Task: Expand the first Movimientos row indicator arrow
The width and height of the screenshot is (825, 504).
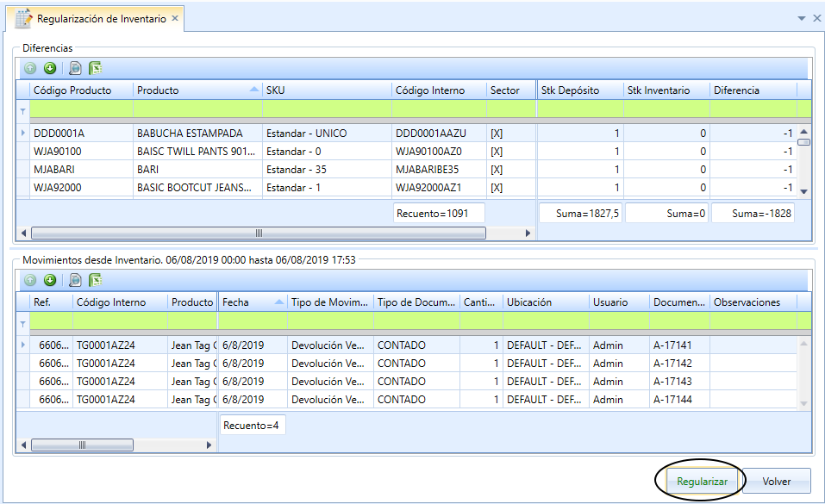Action: pos(23,345)
